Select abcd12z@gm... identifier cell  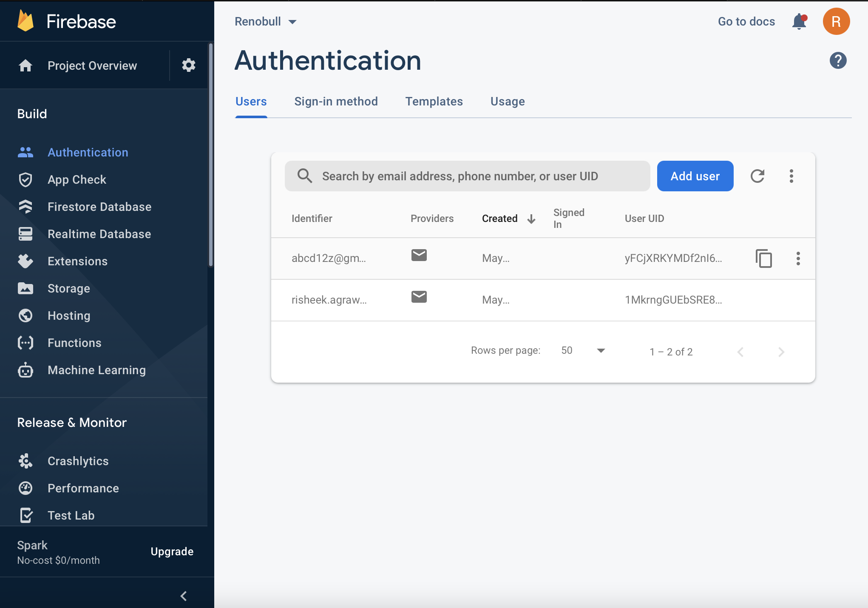[329, 258]
